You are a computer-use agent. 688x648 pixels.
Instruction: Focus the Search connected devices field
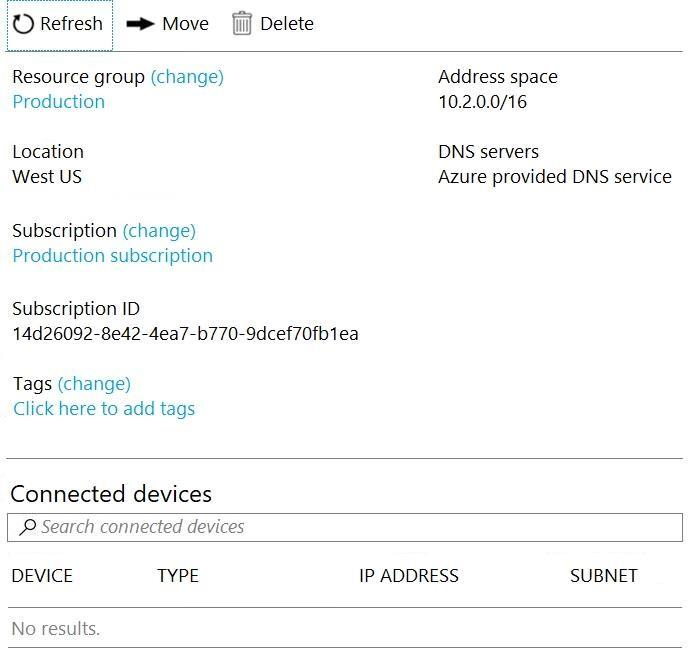point(350,527)
